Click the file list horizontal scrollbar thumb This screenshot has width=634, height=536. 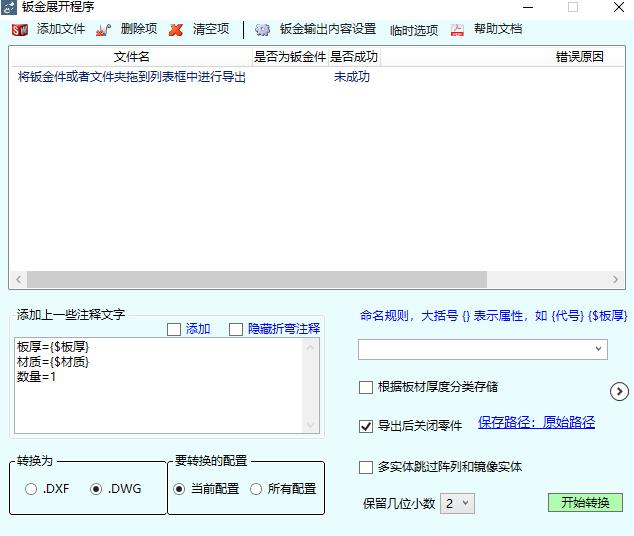[x=257, y=279]
